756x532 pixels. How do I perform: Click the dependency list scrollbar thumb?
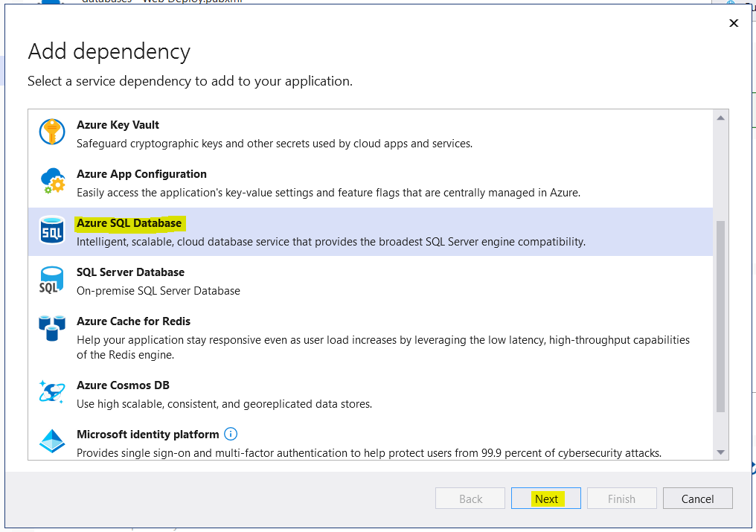coord(721,317)
